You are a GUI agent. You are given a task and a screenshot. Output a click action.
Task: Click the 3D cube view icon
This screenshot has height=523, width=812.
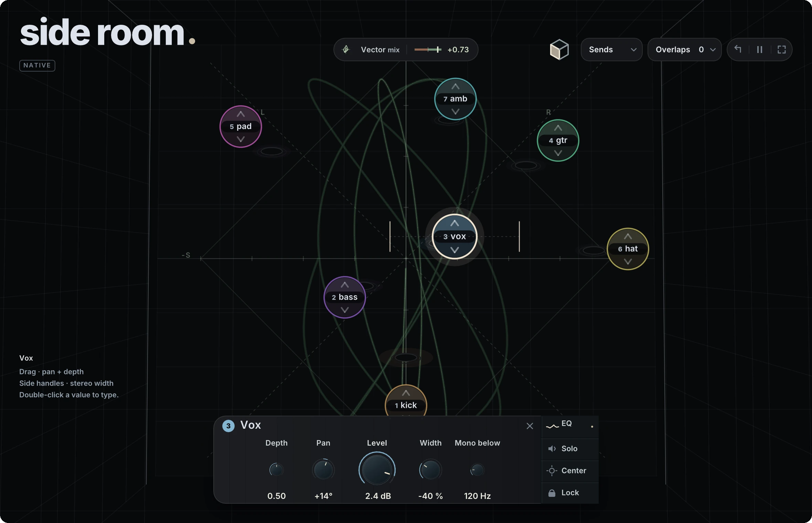[x=559, y=50]
